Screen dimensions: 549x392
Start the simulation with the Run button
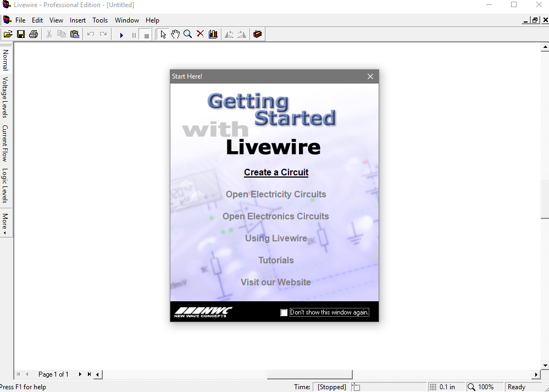coord(121,34)
